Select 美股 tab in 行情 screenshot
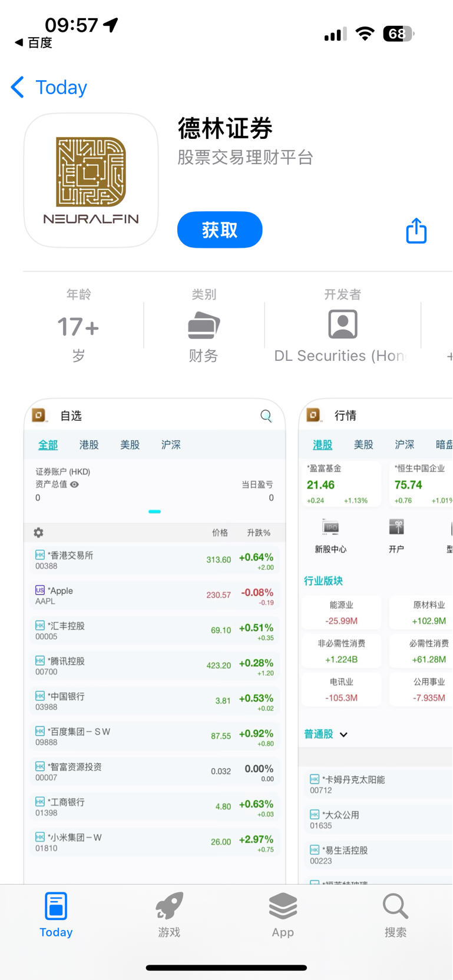Image resolution: width=453 pixels, height=980 pixels. tap(363, 445)
